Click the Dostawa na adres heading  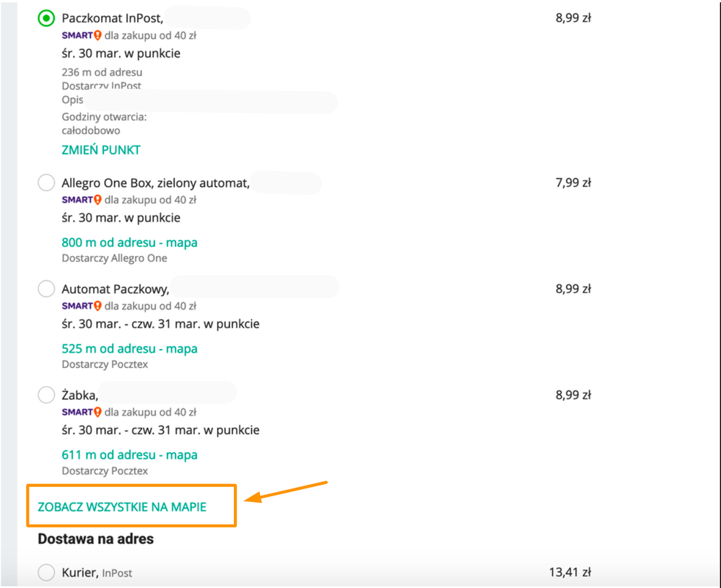pos(96,539)
